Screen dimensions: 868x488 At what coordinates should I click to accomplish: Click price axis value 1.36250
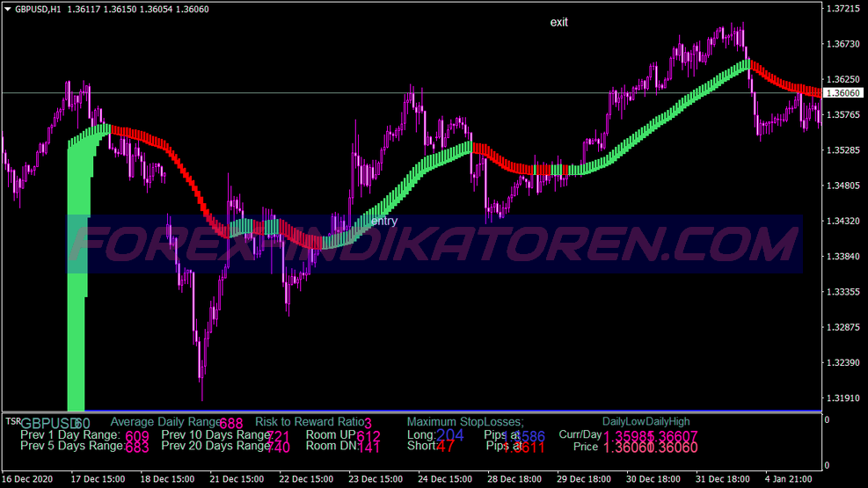pos(842,79)
